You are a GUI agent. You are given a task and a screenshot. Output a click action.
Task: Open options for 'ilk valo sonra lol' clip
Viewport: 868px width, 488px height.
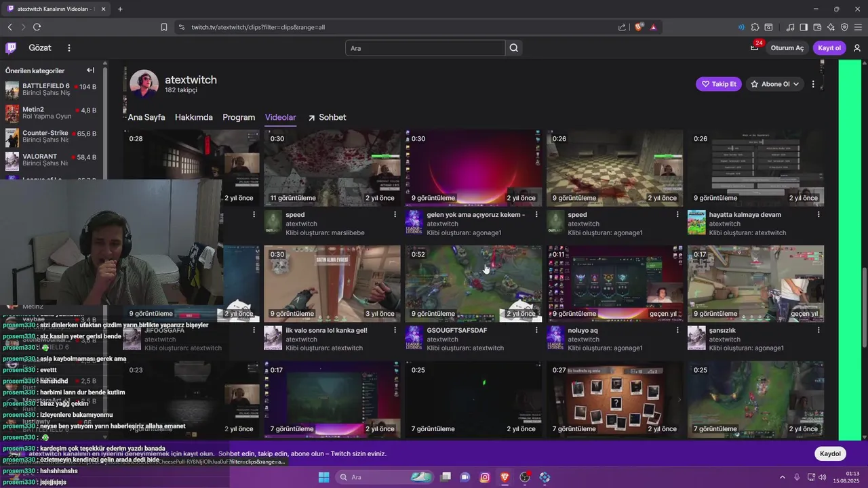[395, 330]
